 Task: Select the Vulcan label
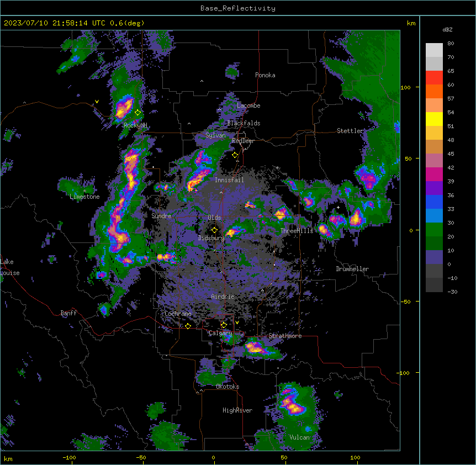point(300,437)
